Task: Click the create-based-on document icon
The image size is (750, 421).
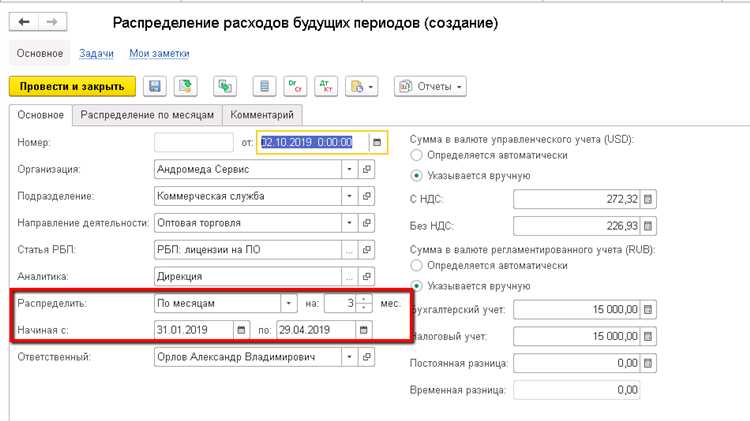Action: tap(225, 87)
